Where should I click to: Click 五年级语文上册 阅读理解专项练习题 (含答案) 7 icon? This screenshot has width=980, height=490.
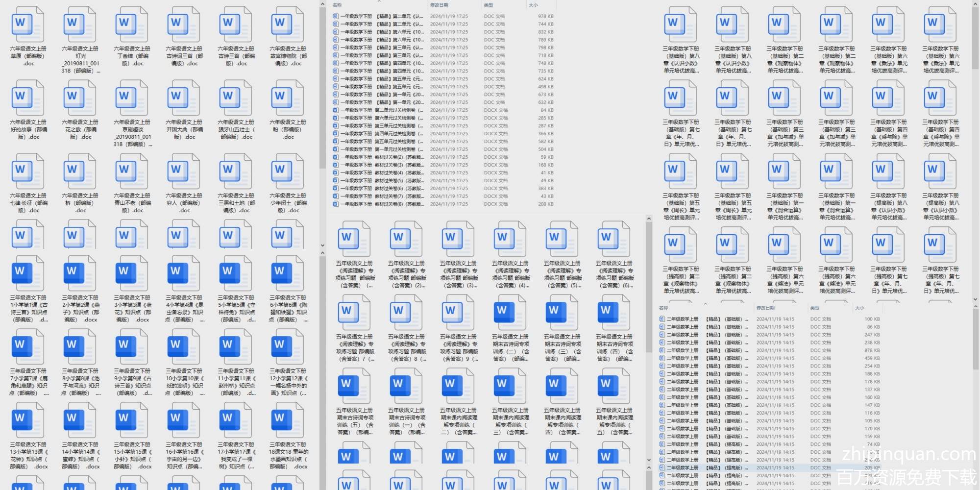[354, 313]
